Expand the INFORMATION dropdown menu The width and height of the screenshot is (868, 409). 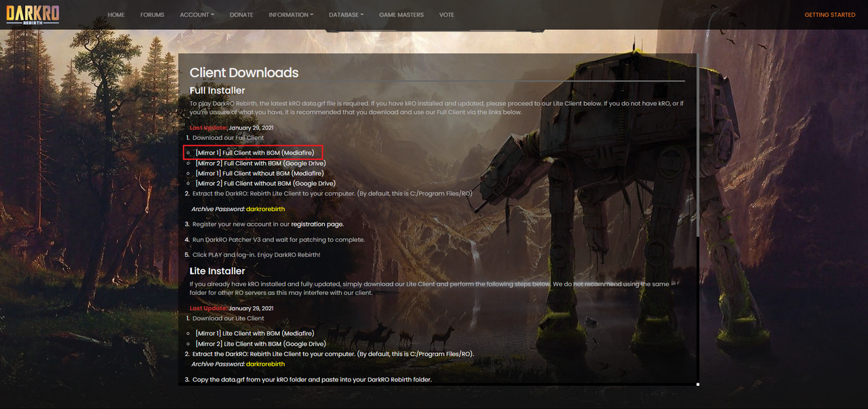coord(291,15)
